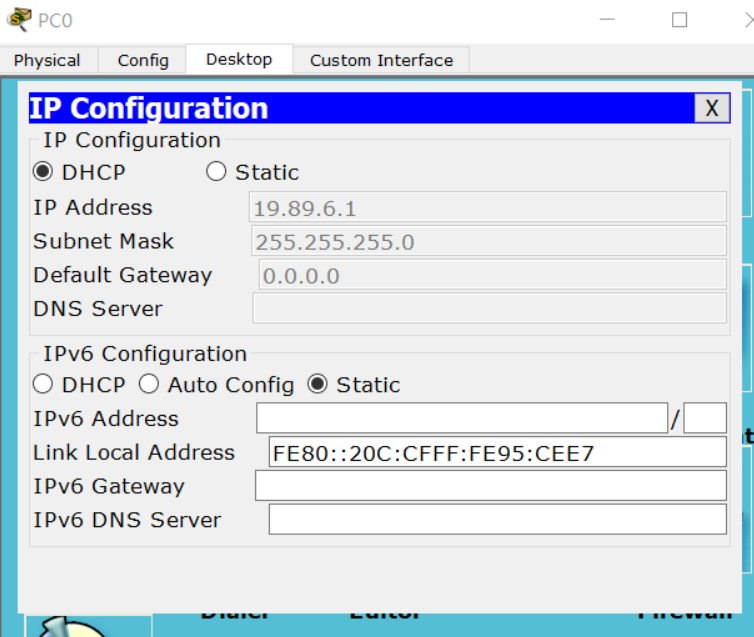Click the IPv6 prefix length box after slash
This screenshot has height=637, width=754.
click(x=705, y=418)
